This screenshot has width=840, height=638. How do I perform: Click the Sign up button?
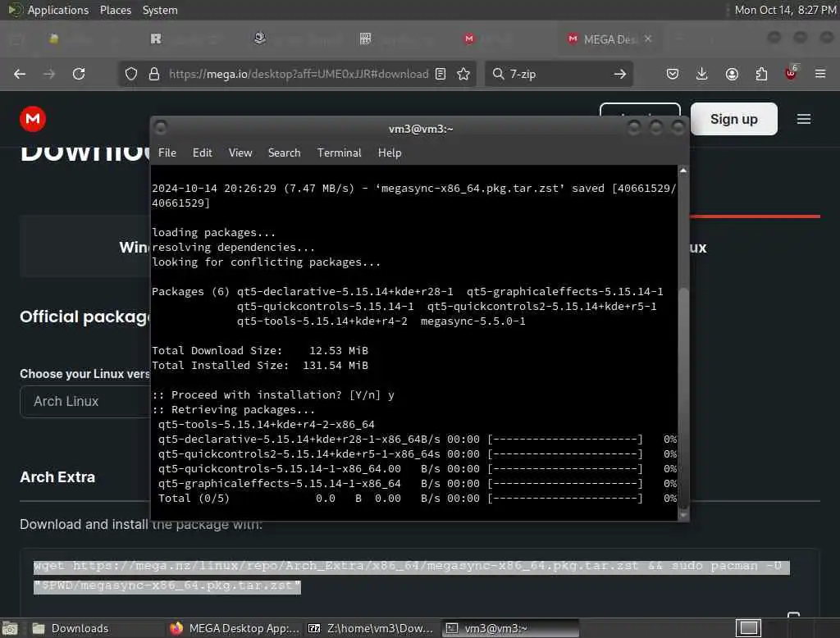[733, 119]
